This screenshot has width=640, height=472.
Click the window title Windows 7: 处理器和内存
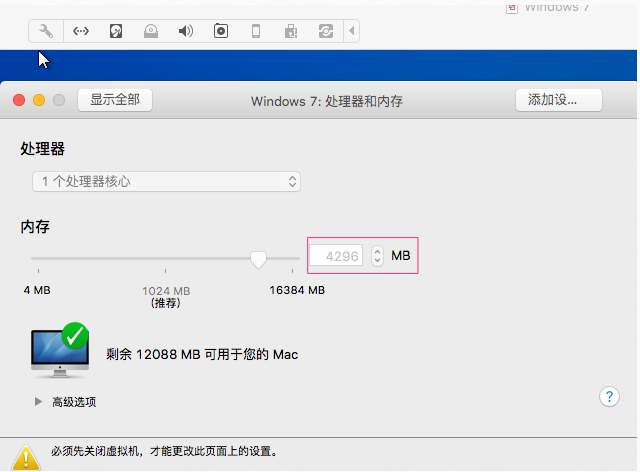pyautogui.click(x=327, y=101)
